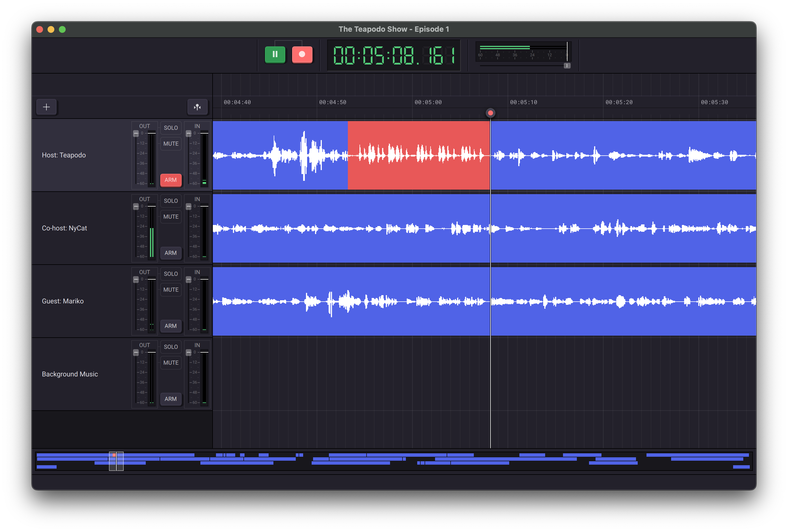Viewport: 788px width, 532px height.
Task: Mute the Guest: Mariko track
Action: click(171, 289)
